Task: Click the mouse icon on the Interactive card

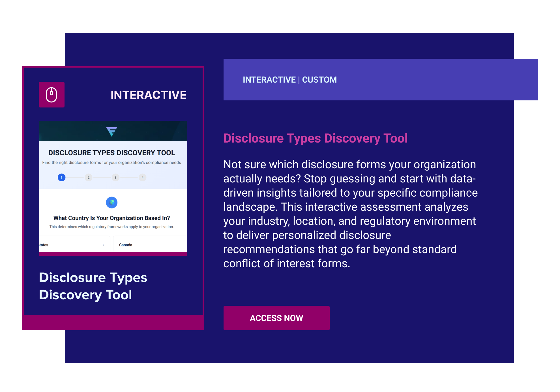Action: click(52, 95)
